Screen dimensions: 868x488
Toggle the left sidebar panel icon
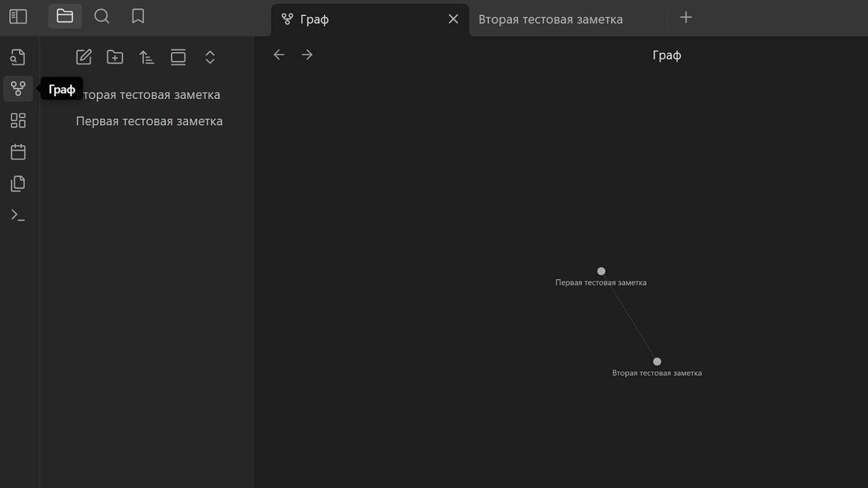(18, 16)
